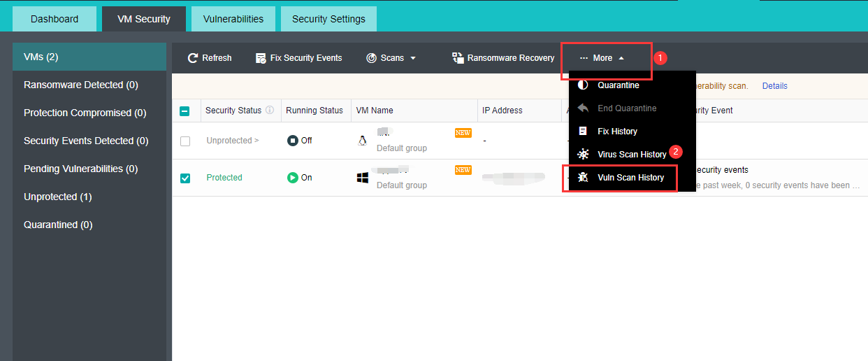The image size is (868, 361).
Task: Sort by the IP Address column header
Action: (x=502, y=111)
